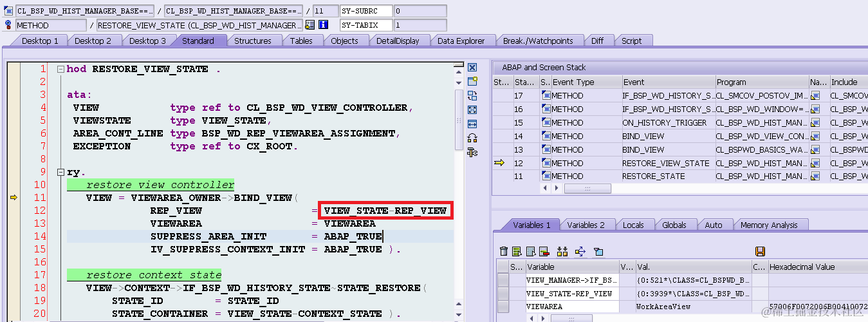Click the close tool icon beside source editor
Screen dimensions: 868x322
[472, 68]
